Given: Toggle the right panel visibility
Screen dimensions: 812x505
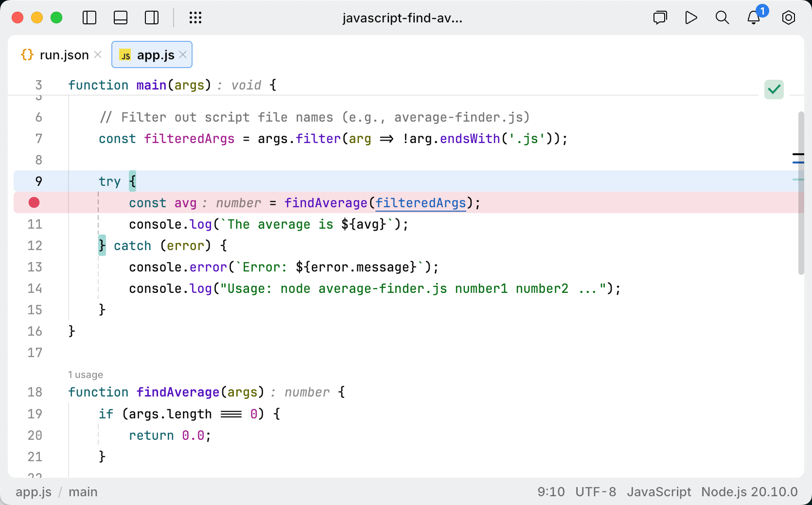Looking at the screenshot, I should [x=151, y=18].
